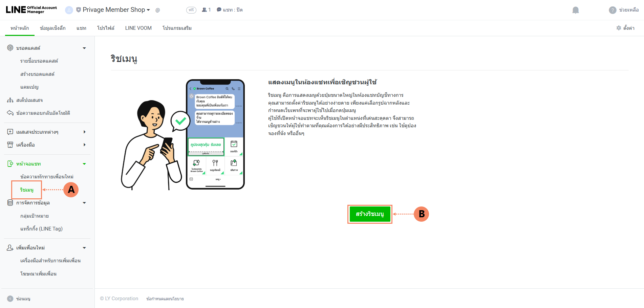The width and height of the screenshot is (644, 308).
Task: Open แทร็กกิ้ง (LINE Tag) sidebar item
Action: point(41,229)
